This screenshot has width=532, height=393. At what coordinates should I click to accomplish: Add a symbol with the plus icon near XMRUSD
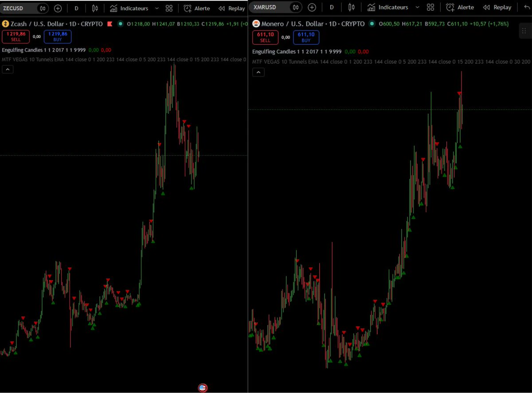pos(312,8)
